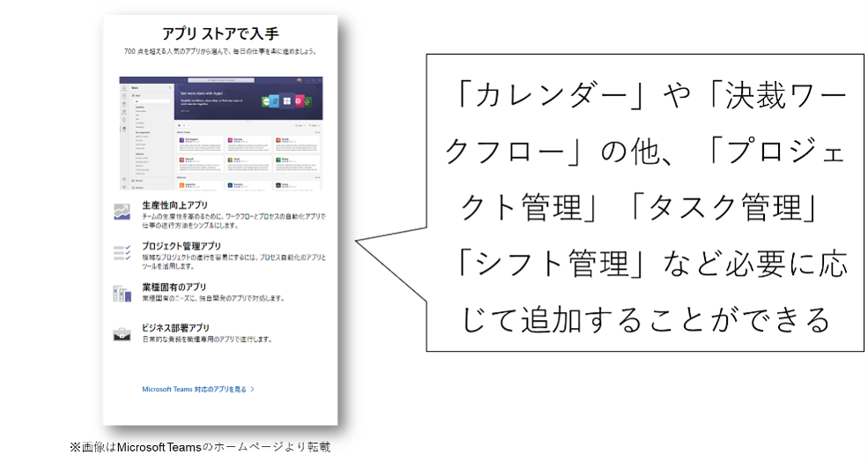Viewport: 868px width, 462px height.
Task: Select the 業種固有のアプリ heading
Action: tap(174, 287)
